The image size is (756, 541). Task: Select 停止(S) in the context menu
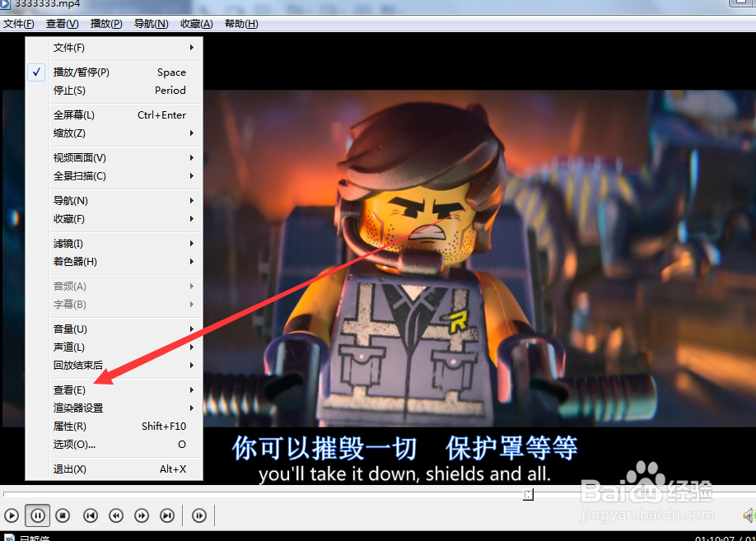pos(114,91)
